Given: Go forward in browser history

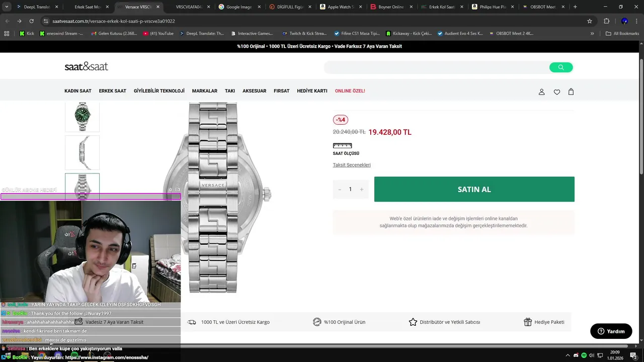Looking at the screenshot, I should (x=19, y=21).
